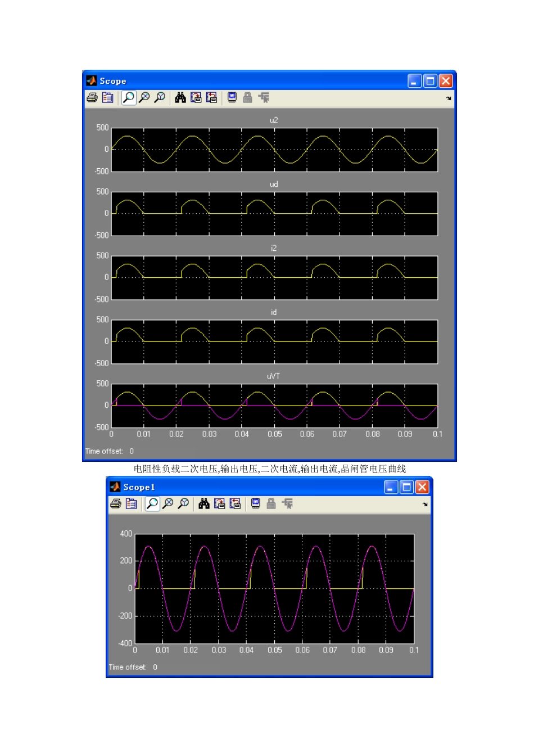The height and width of the screenshot is (756, 534).
Task: Click the dock arrow in the Scope1 window
Action: pos(425,505)
